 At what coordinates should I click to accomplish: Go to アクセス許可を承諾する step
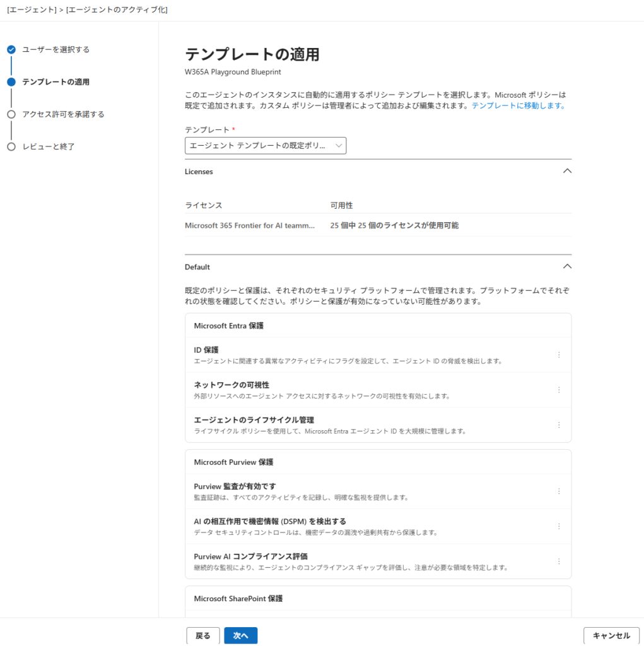point(63,114)
